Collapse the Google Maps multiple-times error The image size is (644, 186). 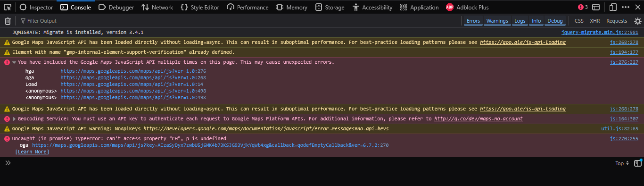coord(14,62)
